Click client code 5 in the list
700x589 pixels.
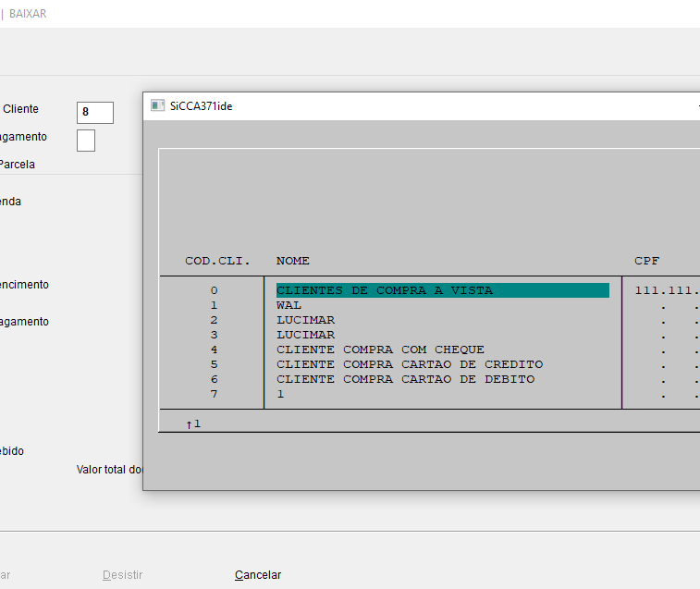(x=215, y=364)
